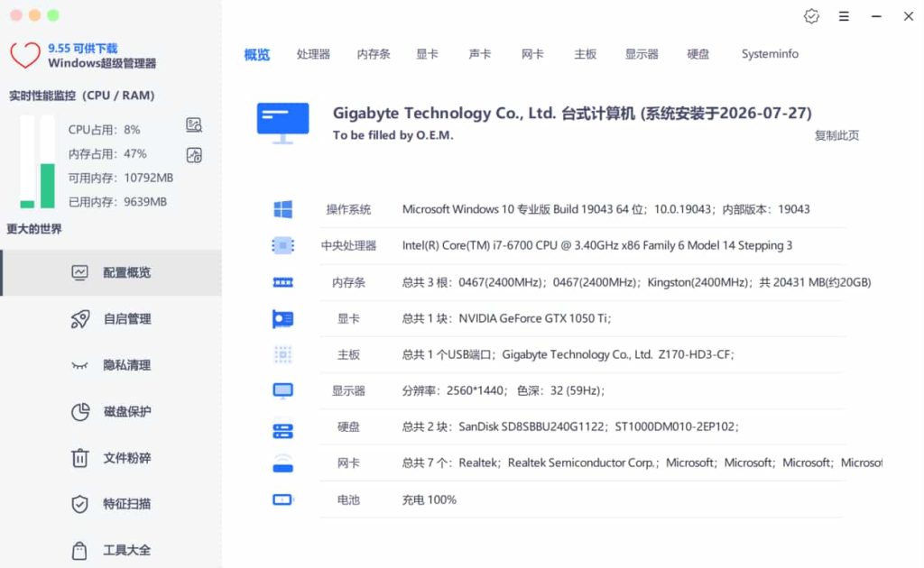Click the memory stick icon
924x568 pixels.
point(282,282)
